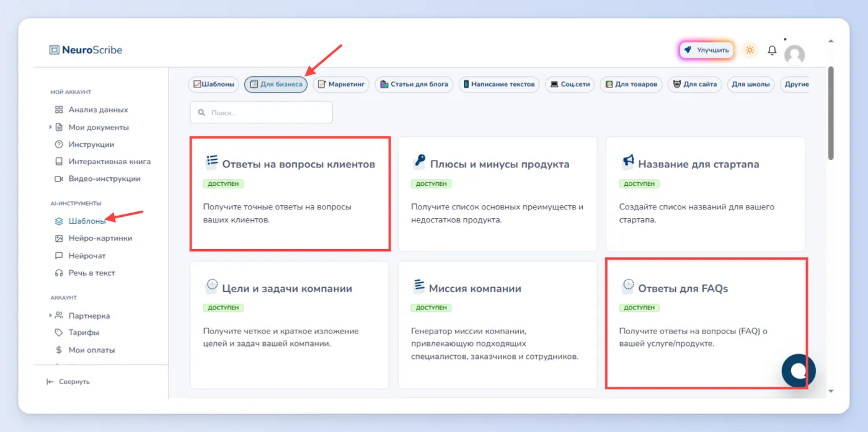This screenshot has height=432, width=868.
Task: Click the Нейро-картинки image icon
Action: (59, 238)
